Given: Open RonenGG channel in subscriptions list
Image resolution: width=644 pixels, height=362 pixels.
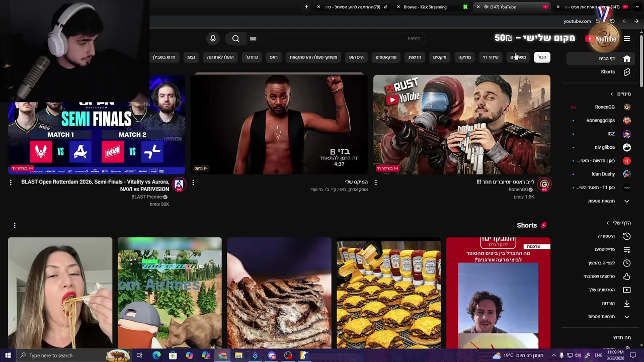Looking at the screenshot, I should [x=602, y=107].
